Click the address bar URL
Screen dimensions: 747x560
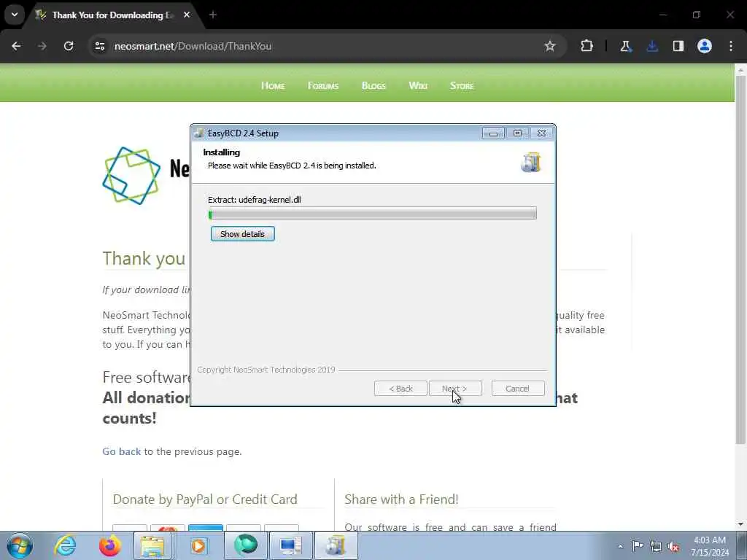click(x=193, y=46)
